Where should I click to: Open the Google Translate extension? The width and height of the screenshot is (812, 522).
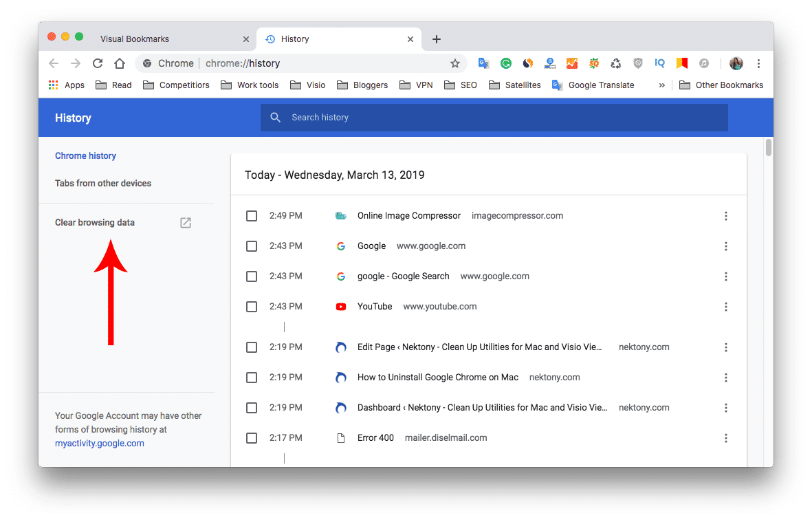point(483,63)
